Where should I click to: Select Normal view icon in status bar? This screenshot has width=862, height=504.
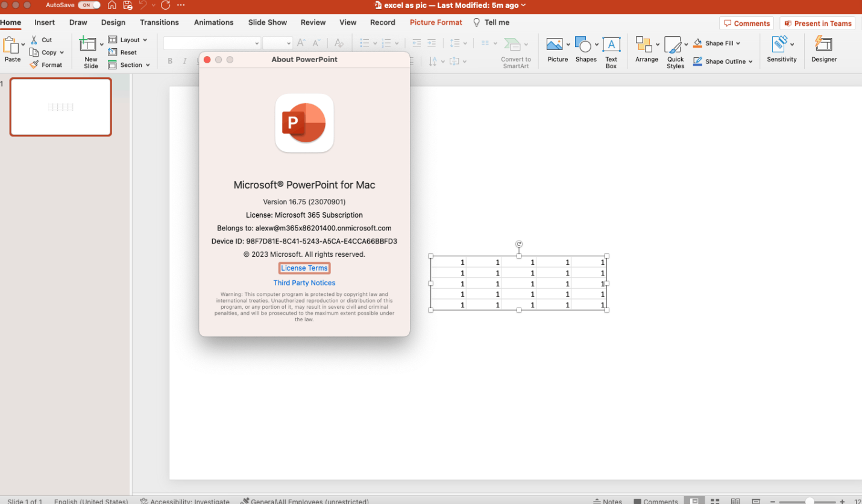pos(694,501)
